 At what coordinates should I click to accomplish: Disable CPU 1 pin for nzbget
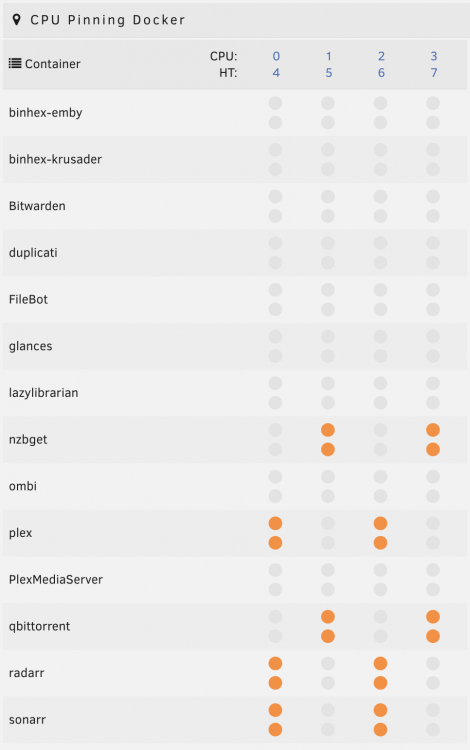click(328, 430)
